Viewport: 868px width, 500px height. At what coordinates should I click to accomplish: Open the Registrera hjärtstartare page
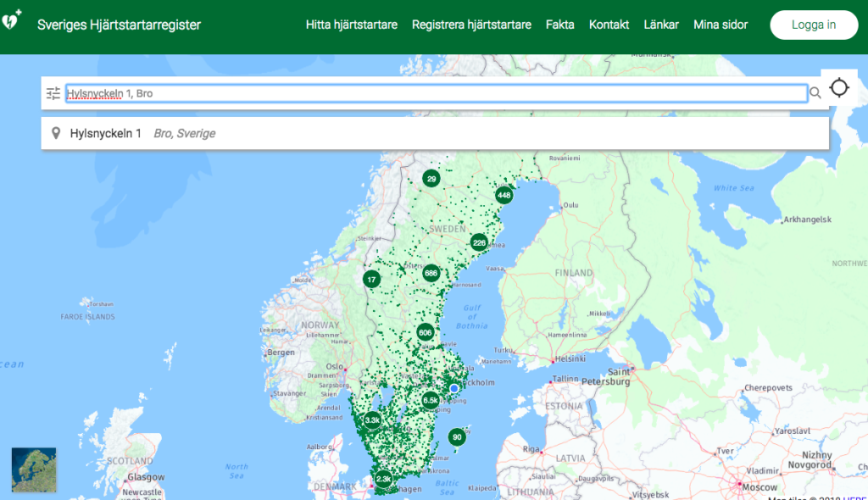click(471, 25)
